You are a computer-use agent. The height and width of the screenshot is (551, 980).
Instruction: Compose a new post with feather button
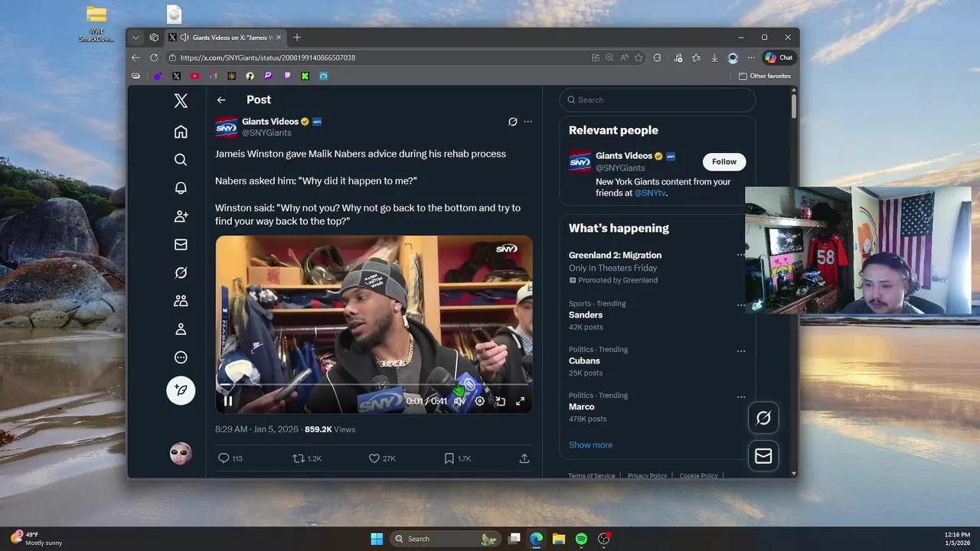click(x=181, y=390)
